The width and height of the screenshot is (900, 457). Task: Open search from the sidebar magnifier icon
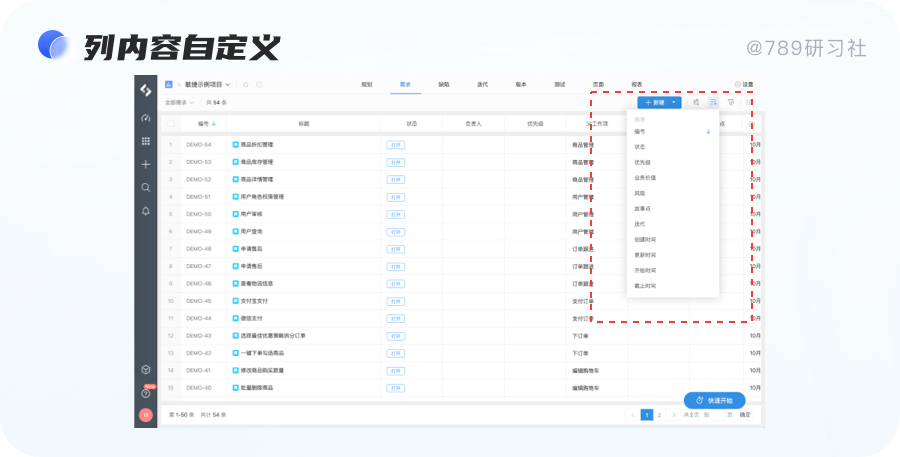coord(146,188)
